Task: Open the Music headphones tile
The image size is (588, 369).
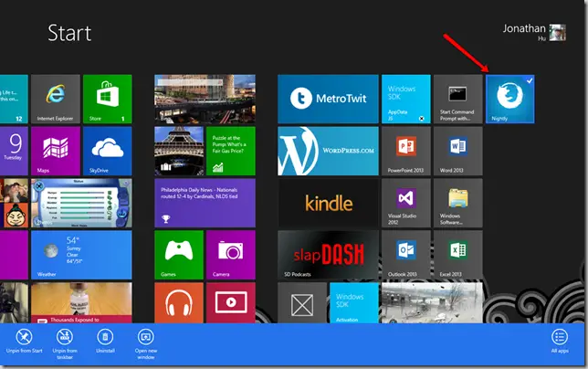Action: point(179,302)
